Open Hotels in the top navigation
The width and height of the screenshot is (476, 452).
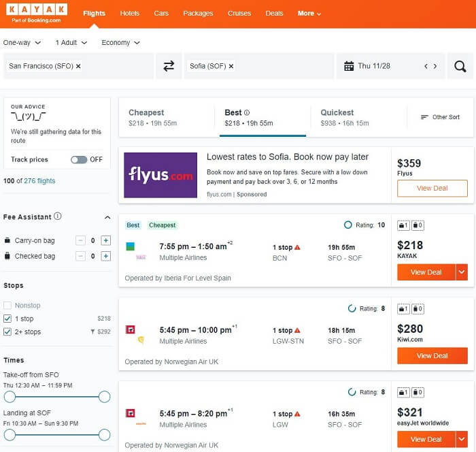tap(129, 13)
